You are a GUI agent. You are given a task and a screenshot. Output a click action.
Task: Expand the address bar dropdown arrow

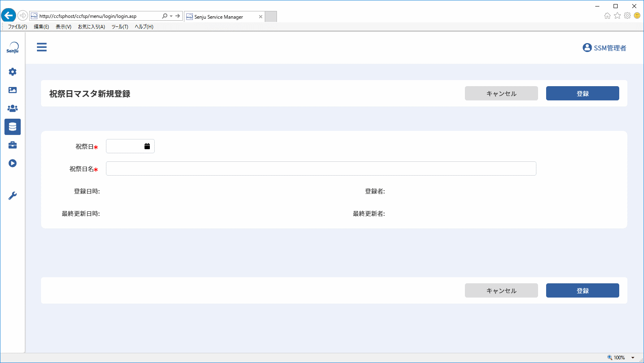coord(171,16)
